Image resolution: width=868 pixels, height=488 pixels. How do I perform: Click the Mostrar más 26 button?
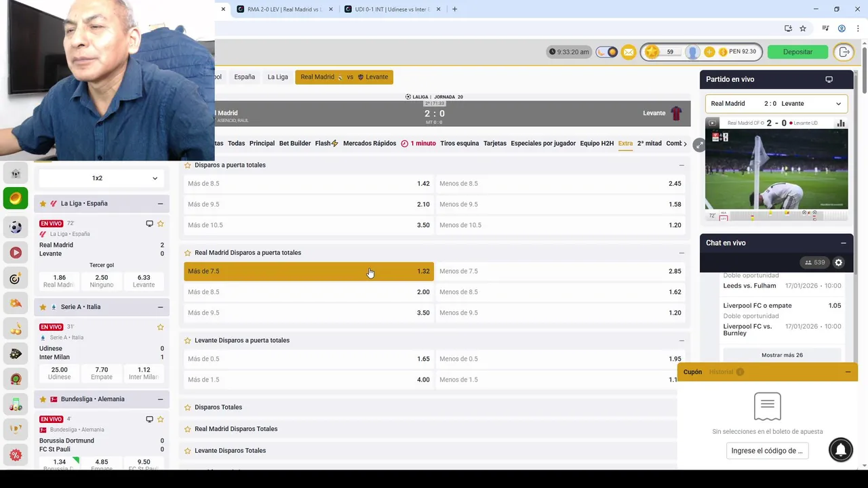point(782,355)
